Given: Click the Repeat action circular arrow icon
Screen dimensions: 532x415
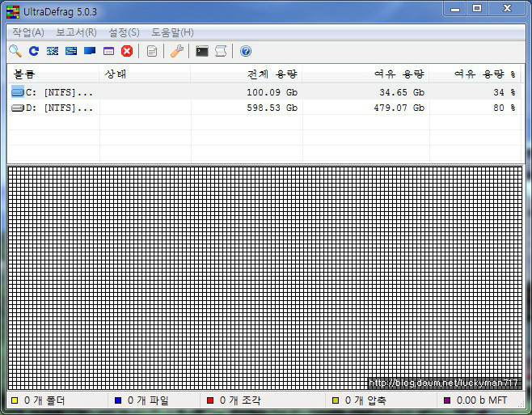Looking at the screenshot, I should click(x=34, y=51).
